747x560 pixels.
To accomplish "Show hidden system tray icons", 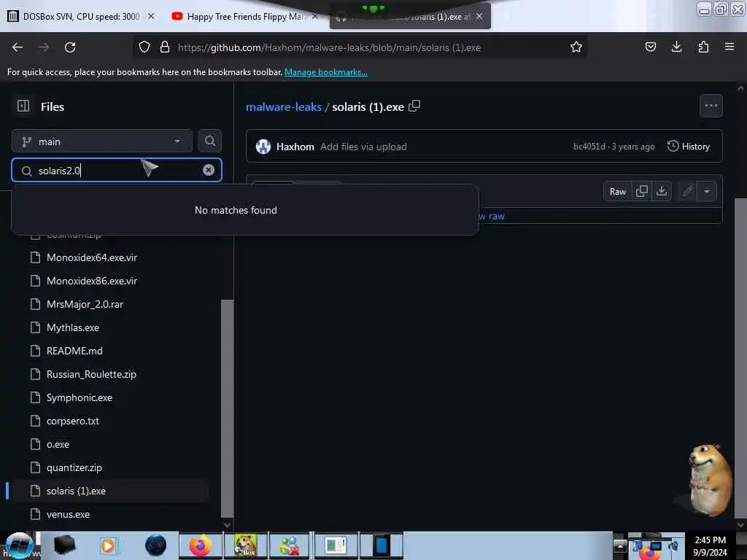I will (620, 545).
